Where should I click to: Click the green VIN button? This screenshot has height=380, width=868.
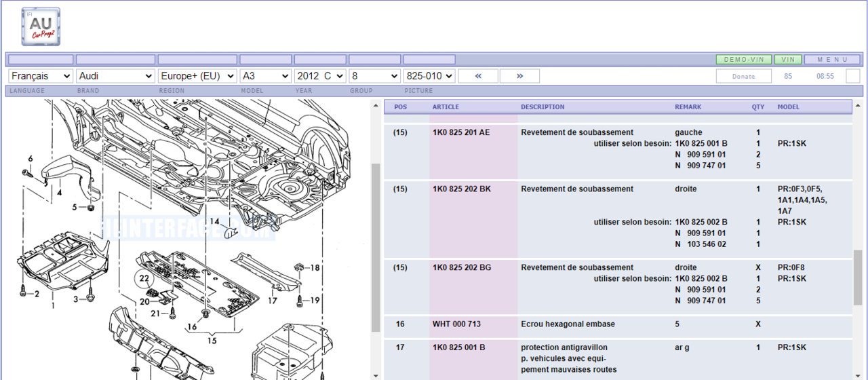pos(788,60)
